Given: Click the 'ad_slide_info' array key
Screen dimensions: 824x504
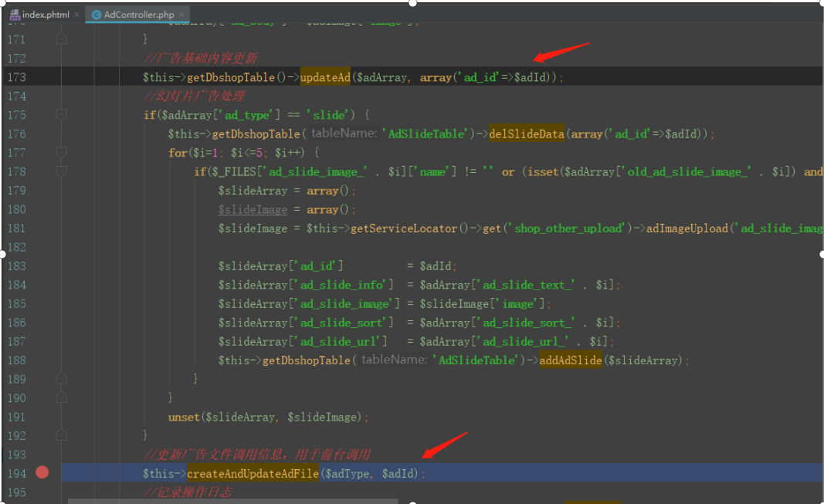Looking at the screenshot, I should [x=343, y=285].
